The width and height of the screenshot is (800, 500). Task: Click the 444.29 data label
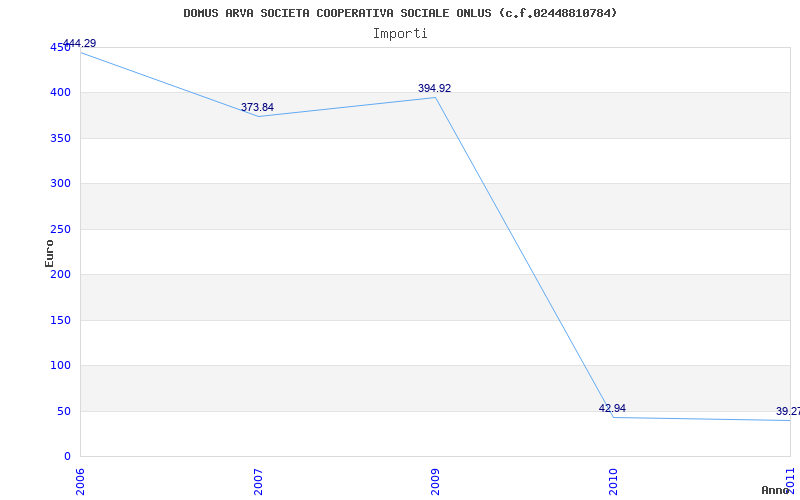click(80, 43)
